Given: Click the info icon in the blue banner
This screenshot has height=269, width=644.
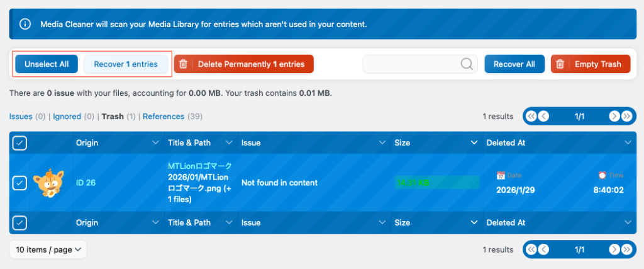Looking at the screenshot, I should point(25,25).
